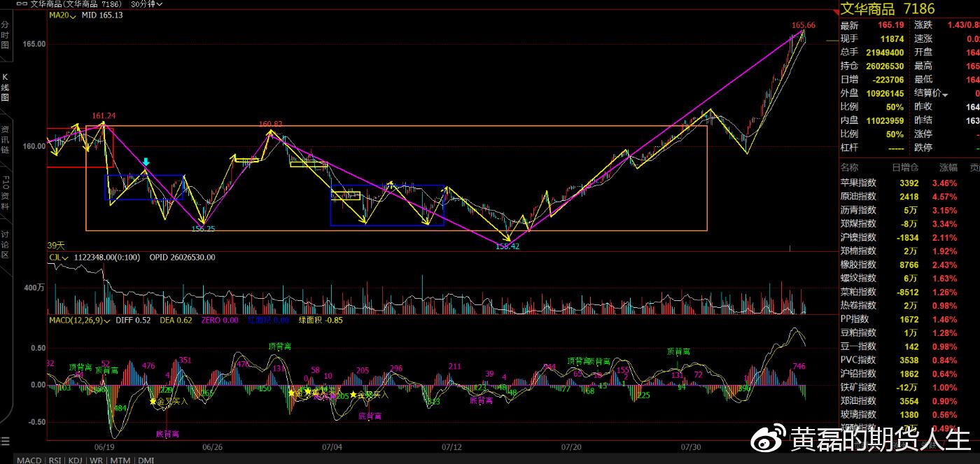Click the 最新 price value 165.19
The width and height of the screenshot is (980, 464).
click(x=890, y=25)
